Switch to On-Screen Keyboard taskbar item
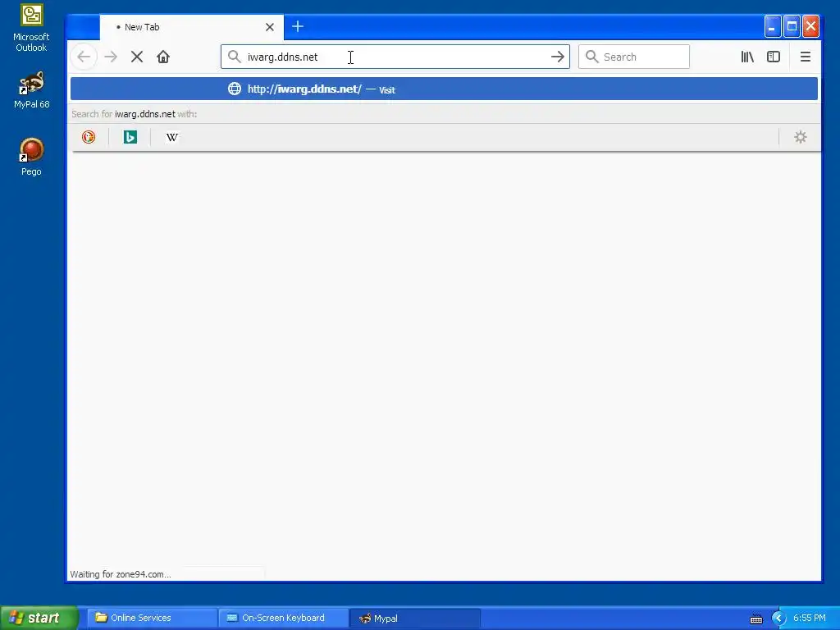This screenshot has height=630, width=840. pos(283,618)
